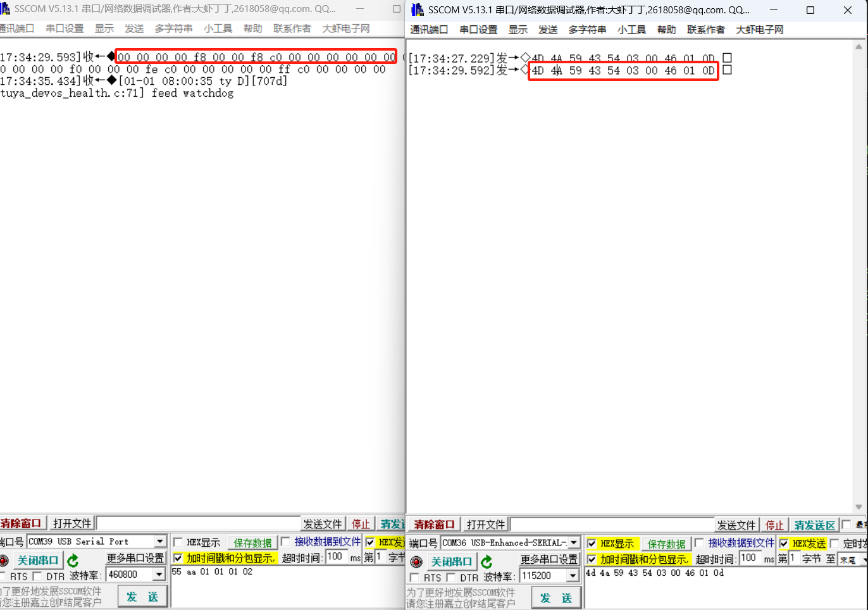Open the 115200 baud rate dropdown

click(573, 576)
